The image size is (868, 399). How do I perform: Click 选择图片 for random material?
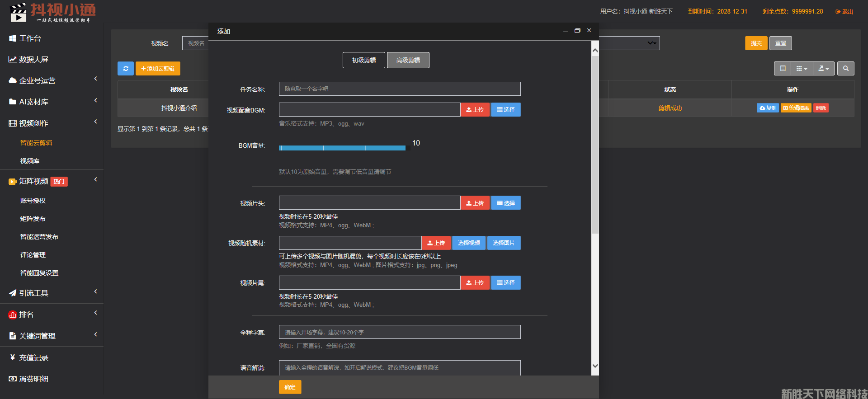(x=504, y=243)
